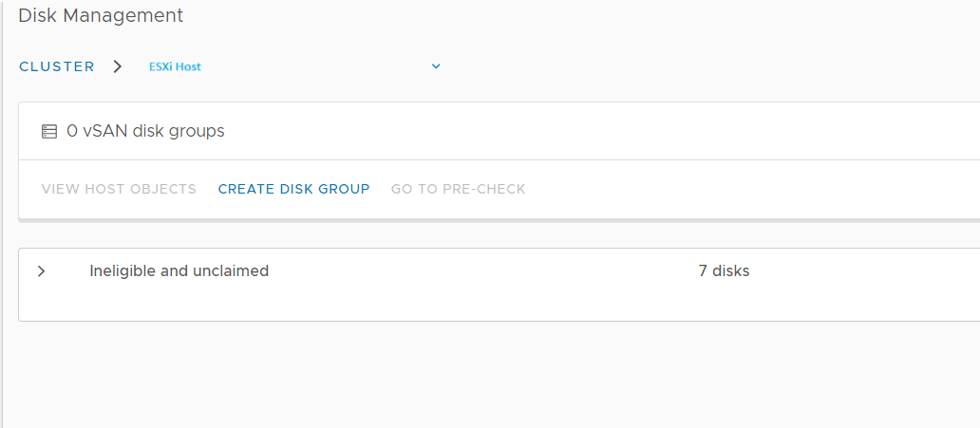Click the breadcrumb arrow after CLUSTER
Viewport: 980px width, 428px height.
click(x=117, y=66)
